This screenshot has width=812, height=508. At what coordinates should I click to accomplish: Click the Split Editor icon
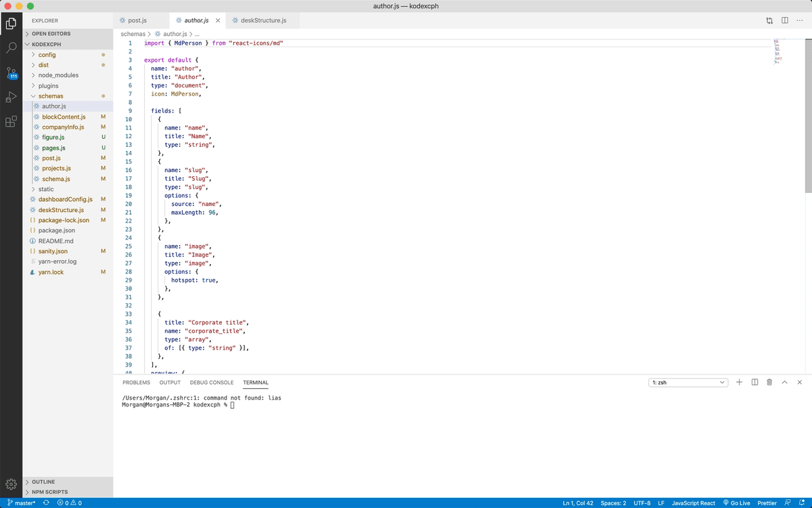[784, 20]
